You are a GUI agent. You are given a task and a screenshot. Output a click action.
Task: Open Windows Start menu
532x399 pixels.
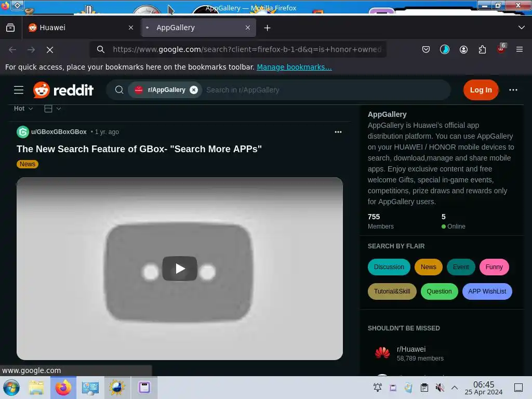[x=11, y=388]
